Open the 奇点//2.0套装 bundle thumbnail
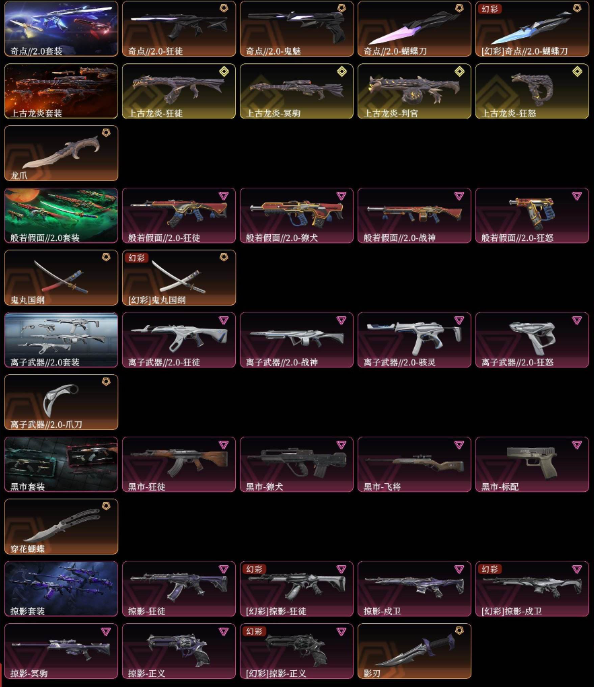The width and height of the screenshot is (594, 687). pyautogui.click(x=61, y=29)
